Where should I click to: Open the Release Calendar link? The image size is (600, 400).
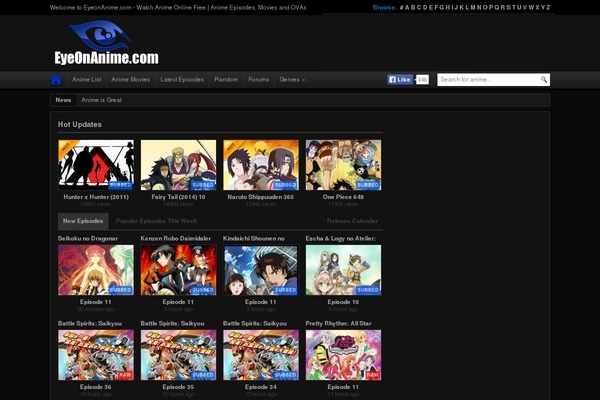(x=352, y=221)
